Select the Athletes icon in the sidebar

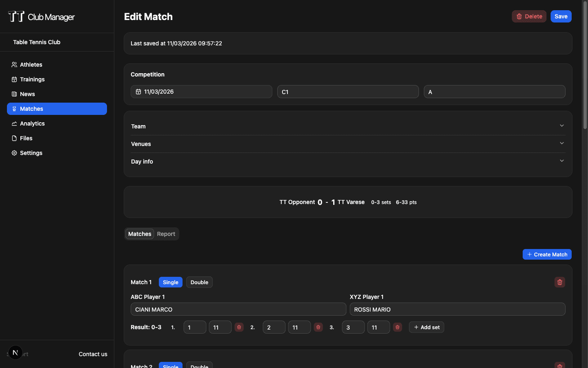[14, 65]
